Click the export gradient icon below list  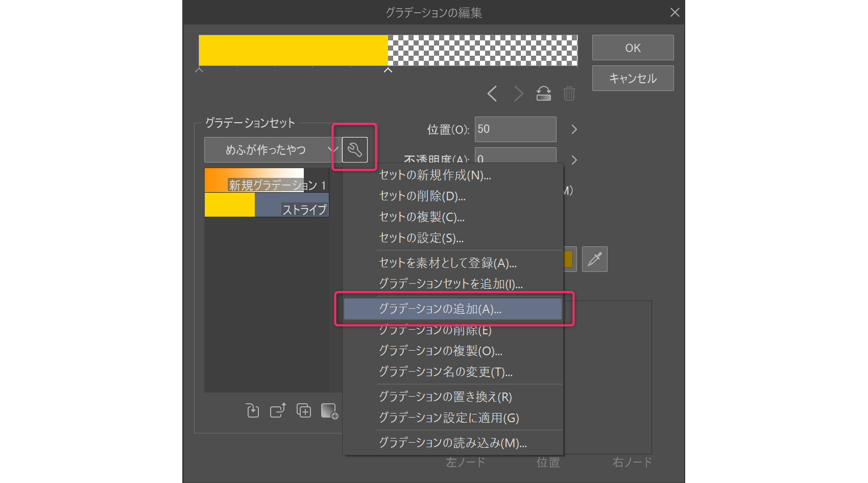point(278,410)
